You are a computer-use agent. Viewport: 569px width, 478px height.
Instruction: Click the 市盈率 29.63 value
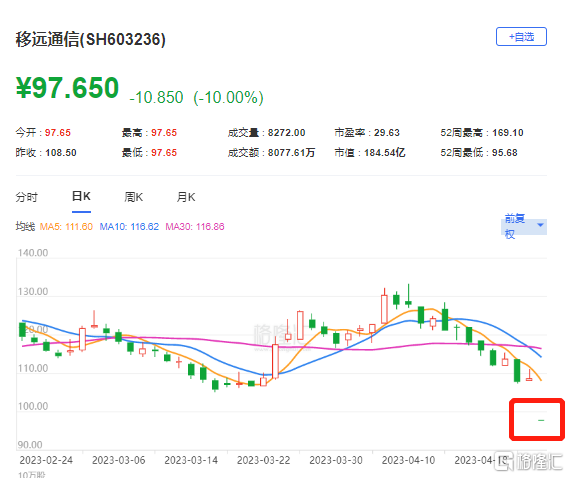coord(387,132)
